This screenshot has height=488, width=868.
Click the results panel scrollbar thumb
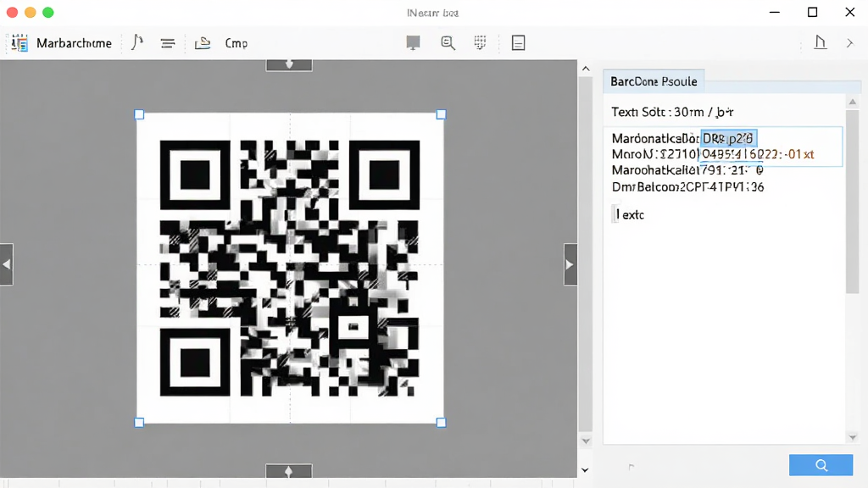coord(853,200)
